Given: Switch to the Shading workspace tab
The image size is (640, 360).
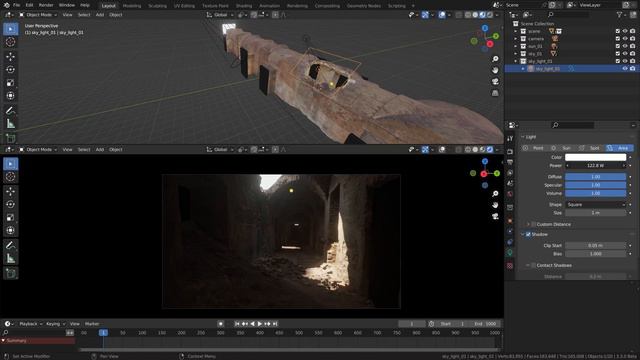Looking at the screenshot, I should point(244,6).
